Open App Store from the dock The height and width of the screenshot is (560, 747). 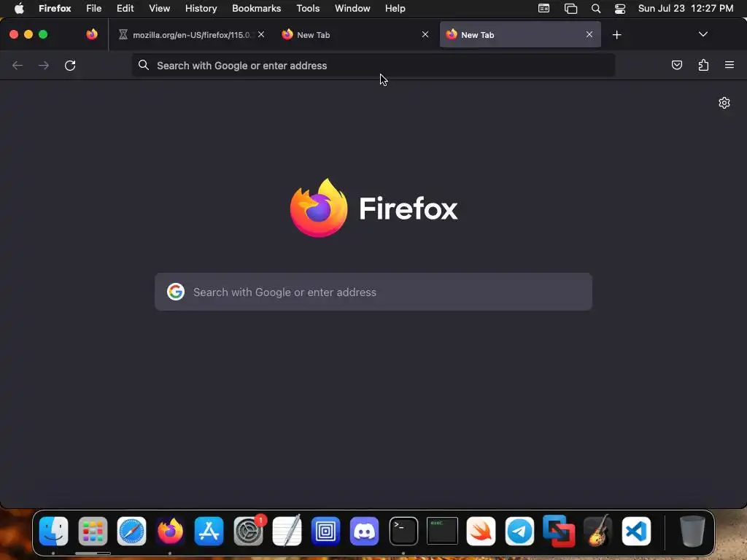pos(209,531)
